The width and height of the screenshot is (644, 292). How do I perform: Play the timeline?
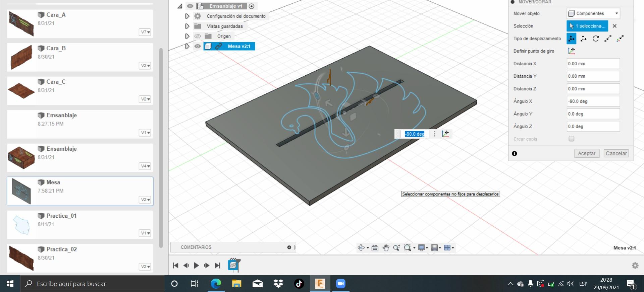click(x=197, y=266)
